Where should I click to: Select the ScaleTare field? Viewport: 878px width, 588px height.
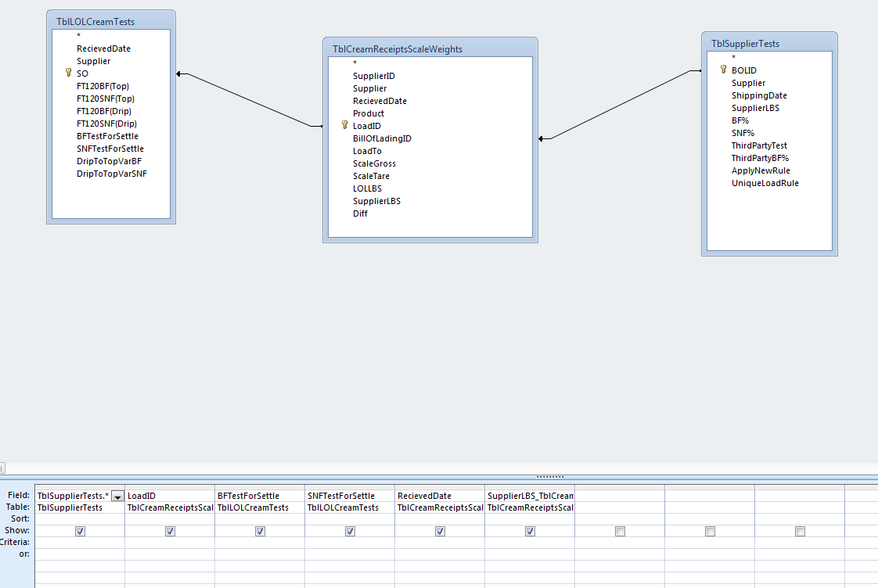(x=371, y=176)
